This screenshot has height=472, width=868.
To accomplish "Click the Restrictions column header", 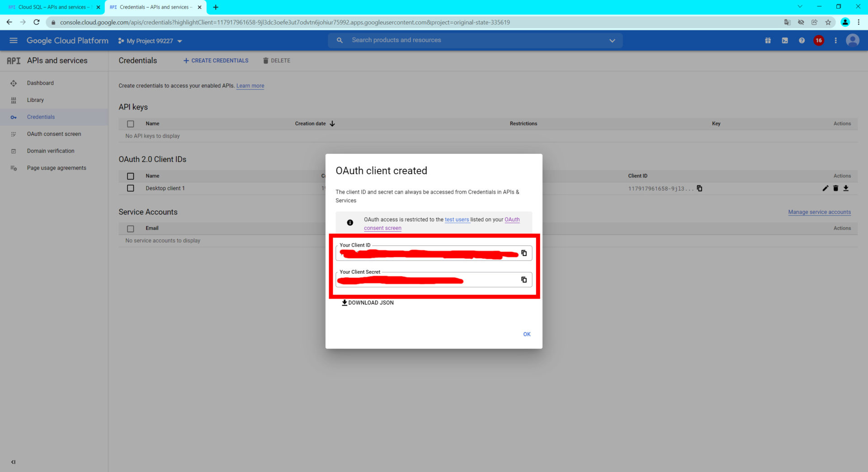I will point(524,124).
